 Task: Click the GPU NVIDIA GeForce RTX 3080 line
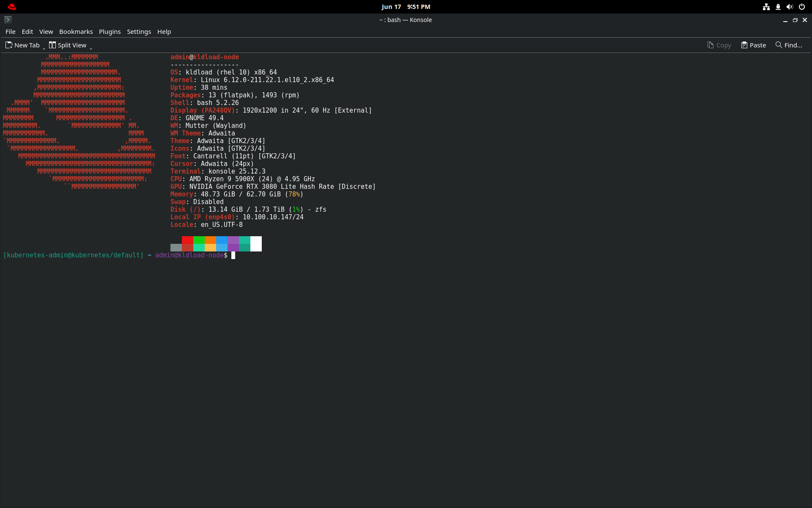click(273, 187)
